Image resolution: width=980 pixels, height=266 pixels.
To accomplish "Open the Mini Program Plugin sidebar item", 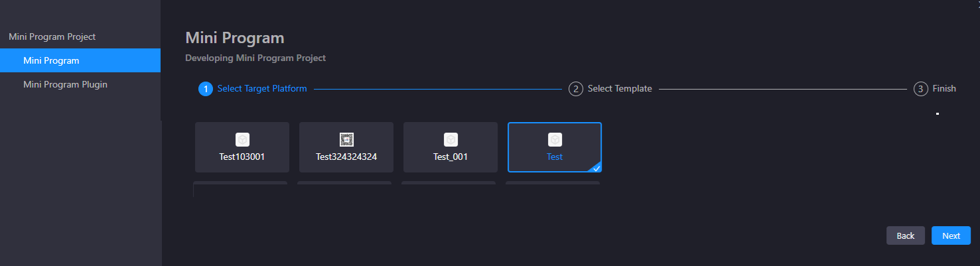I will click(x=65, y=84).
